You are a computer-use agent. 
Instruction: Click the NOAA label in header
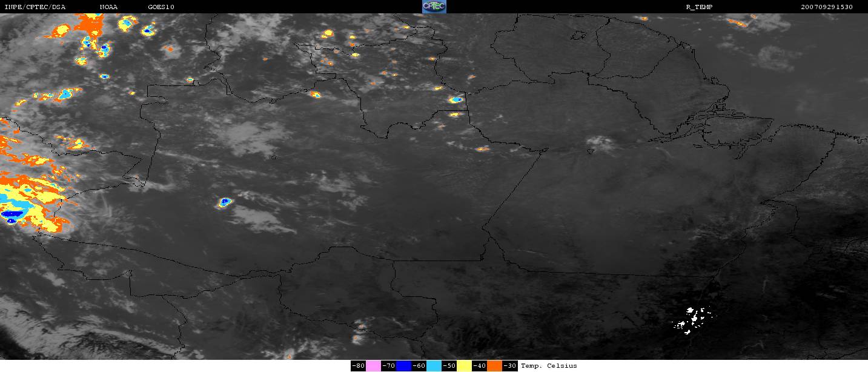coord(108,7)
